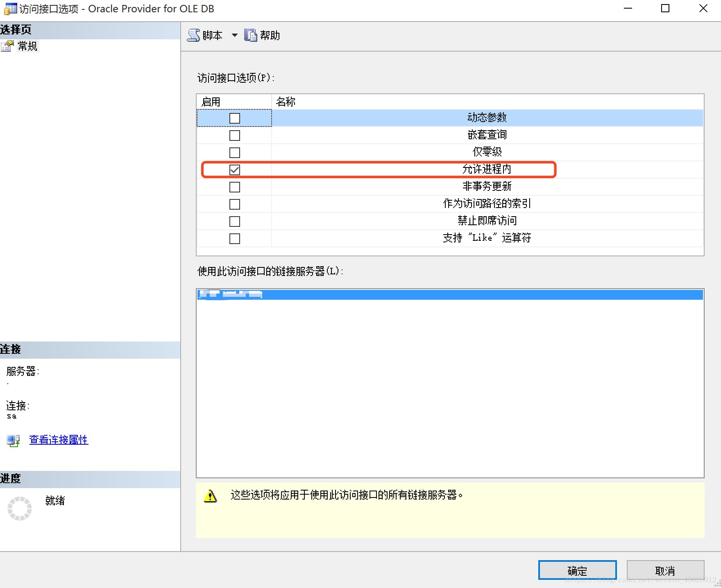This screenshot has width=721, height=588.
Task: Select the 常规 page icon
Action: [7, 46]
